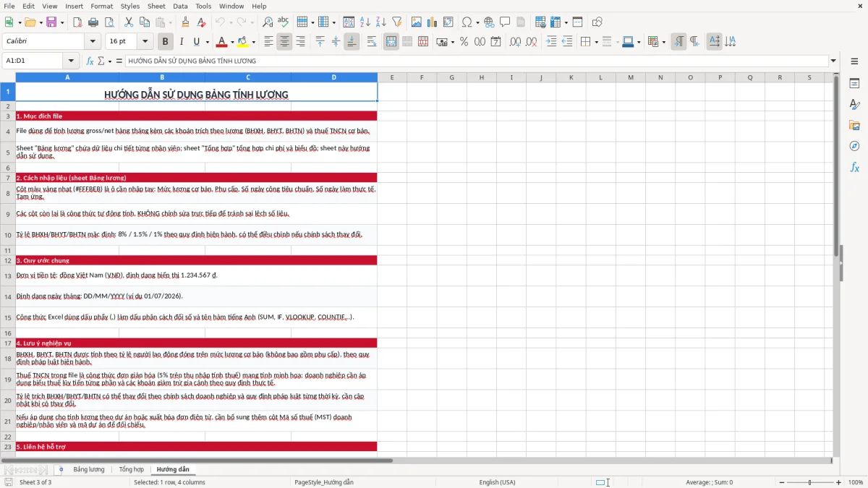Image resolution: width=868 pixels, height=488 pixels.
Task: Toggle Align Left
Action: coord(268,42)
